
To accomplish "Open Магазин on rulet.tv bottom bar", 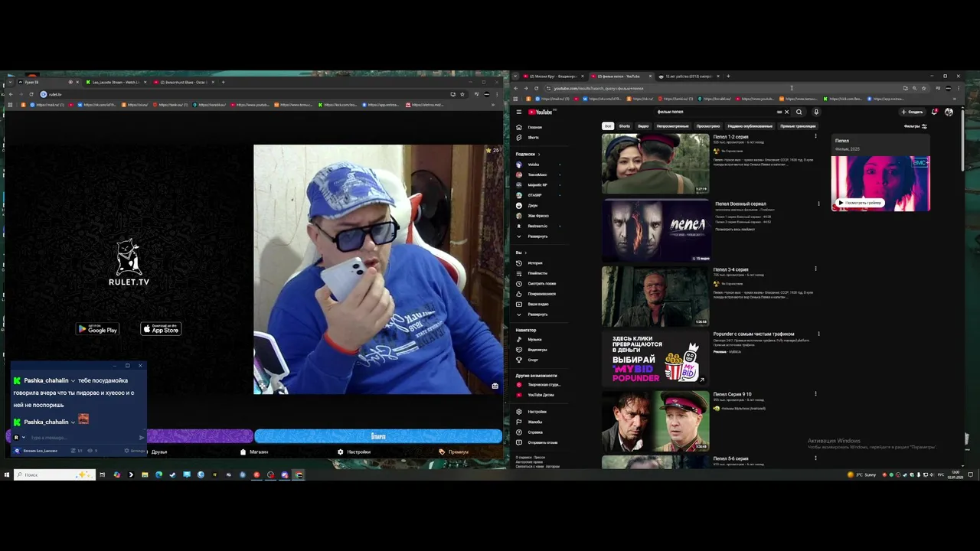I will 254,452.
